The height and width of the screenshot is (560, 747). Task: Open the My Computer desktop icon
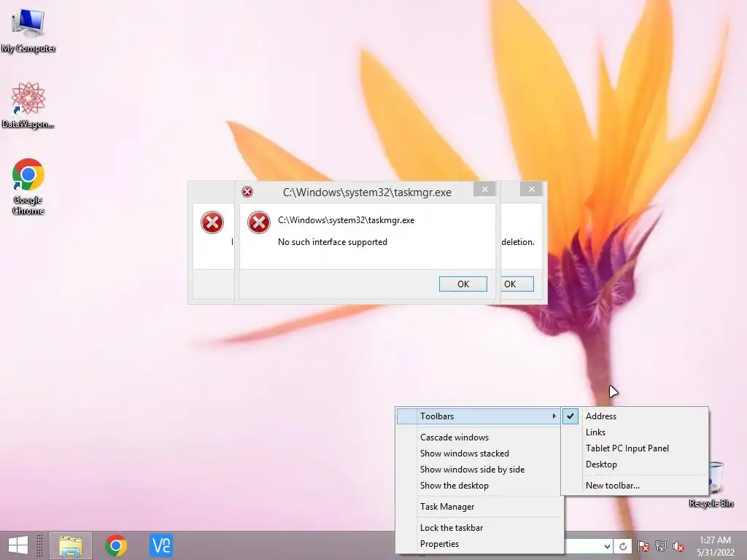28,29
